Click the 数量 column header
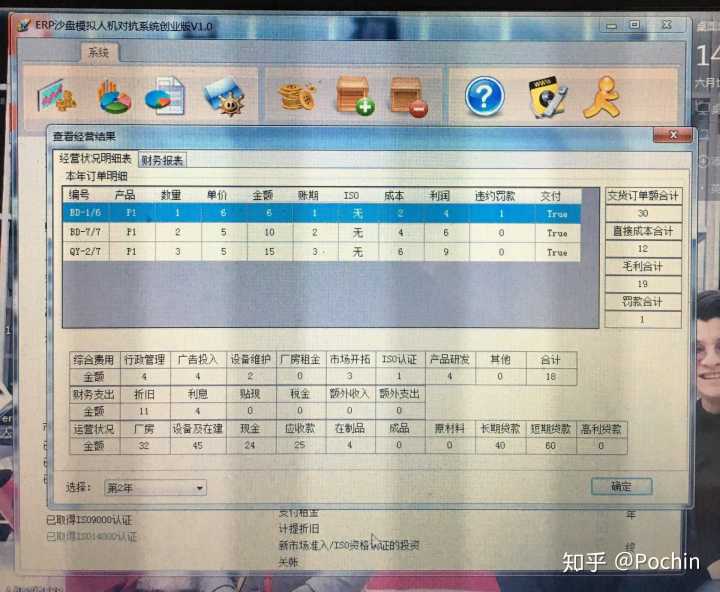This screenshot has width=720, height=592. (171, 195)
